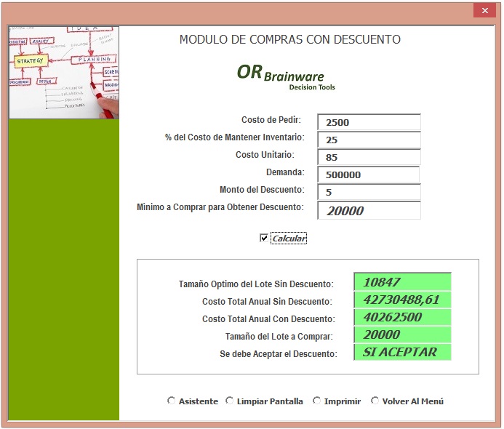Close the window with the red X button

pyautogui.click(x=484, y=10)
